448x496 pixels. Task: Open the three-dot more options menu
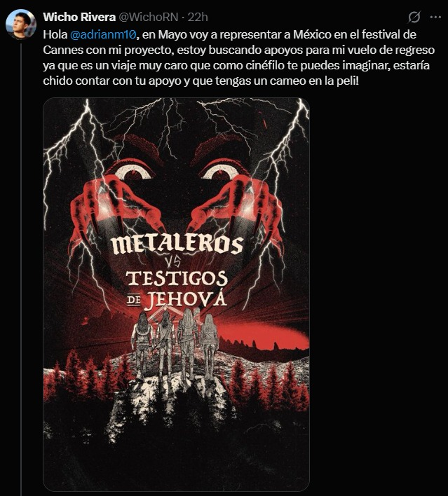435,18
